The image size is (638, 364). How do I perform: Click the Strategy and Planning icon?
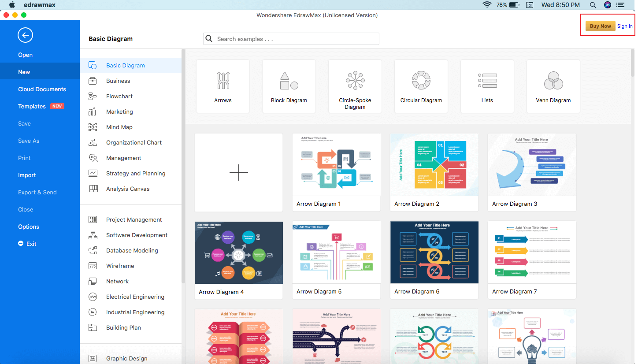click(x=93, y=173)
